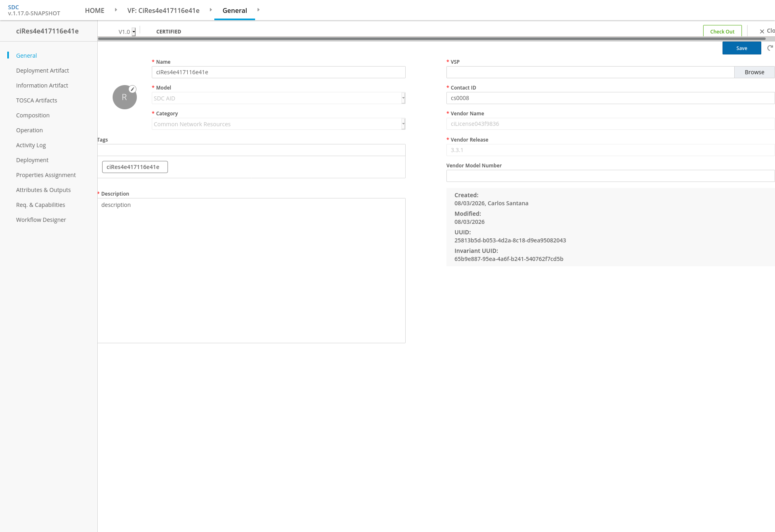Expand breadcrumb arrow after VF: CiRes4e417116e41e
This screenshot has height=532, width=775.
pos(211,10)
